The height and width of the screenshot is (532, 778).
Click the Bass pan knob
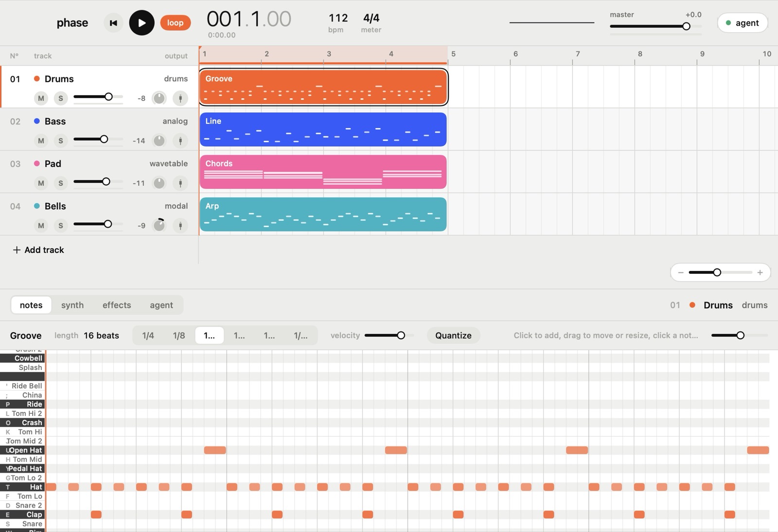159,141
